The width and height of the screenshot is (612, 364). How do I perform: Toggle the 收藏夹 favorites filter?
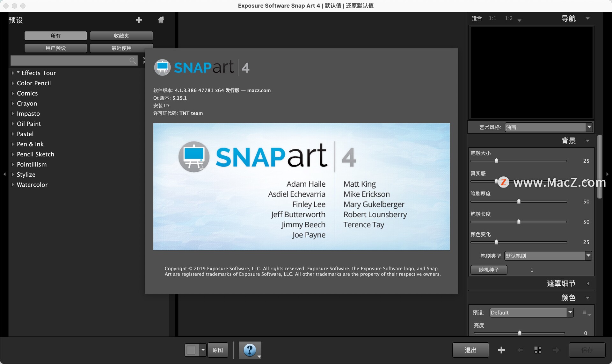[x=121, y=36]
